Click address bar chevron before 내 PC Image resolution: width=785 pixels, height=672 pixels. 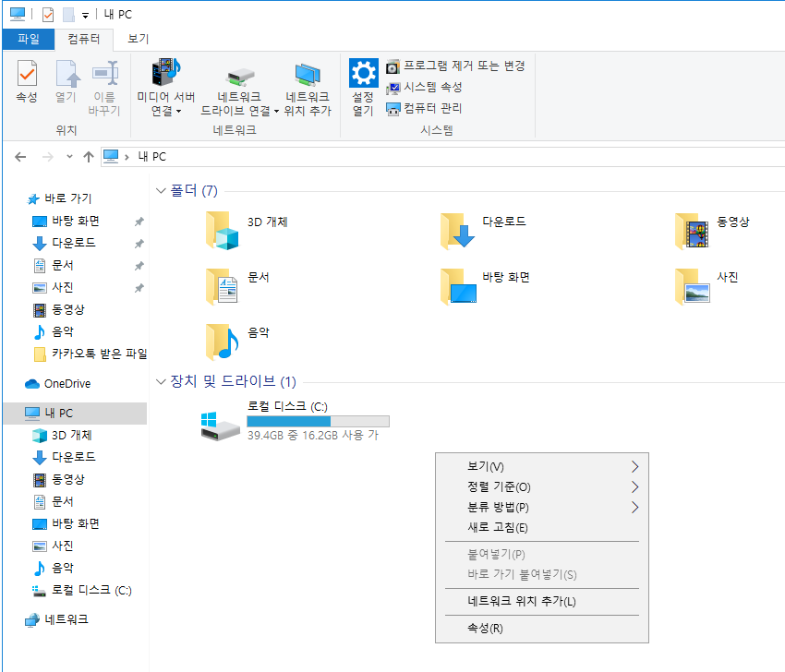[x=127, y=158]
